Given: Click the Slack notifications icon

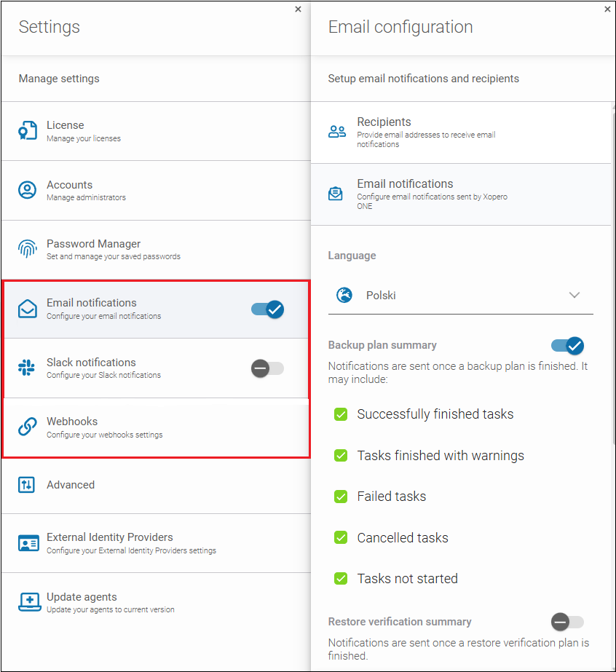Looking at the screenshot, I should [x=27, y=368].
